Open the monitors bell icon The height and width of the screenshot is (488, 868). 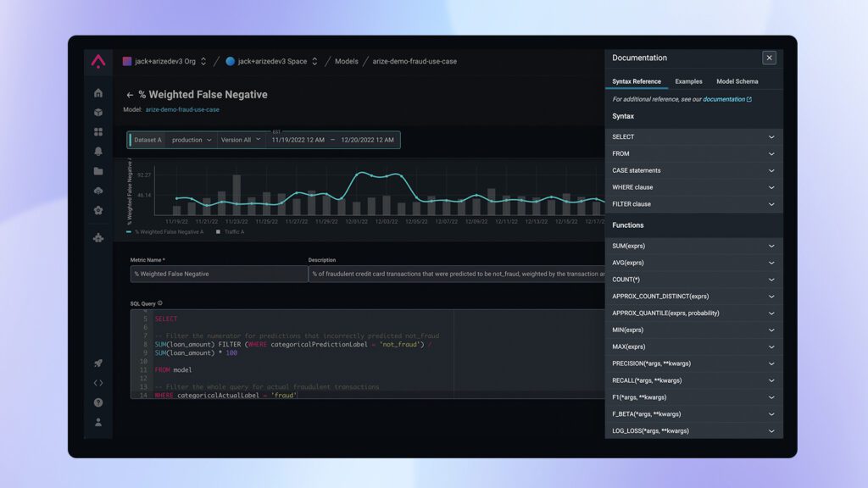pos(98,151)
